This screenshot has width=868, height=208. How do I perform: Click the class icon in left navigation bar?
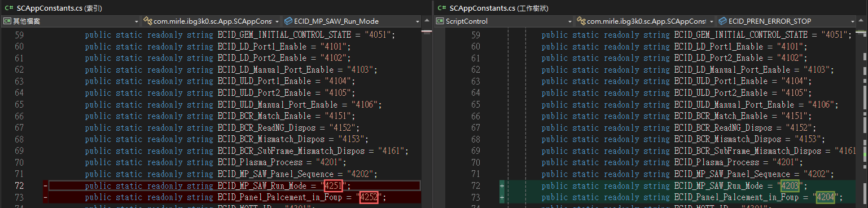click(148, 21)
